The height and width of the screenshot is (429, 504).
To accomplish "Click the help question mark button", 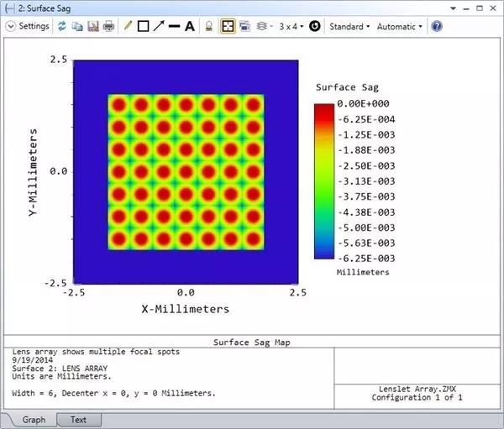I will [436, 26].
